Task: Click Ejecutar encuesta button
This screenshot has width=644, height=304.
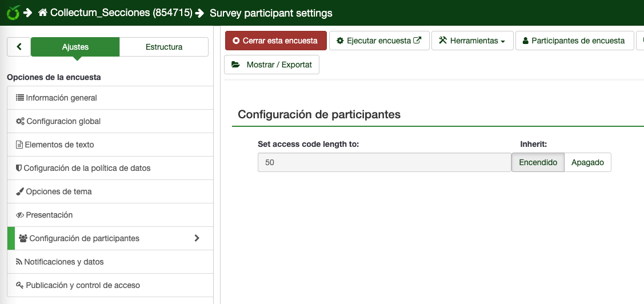Action: [379, 41]
